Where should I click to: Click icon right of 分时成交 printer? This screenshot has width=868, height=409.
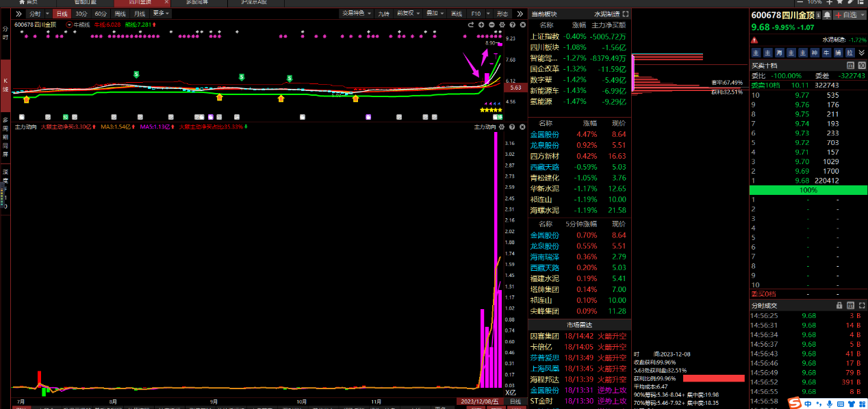click(862, 305)
